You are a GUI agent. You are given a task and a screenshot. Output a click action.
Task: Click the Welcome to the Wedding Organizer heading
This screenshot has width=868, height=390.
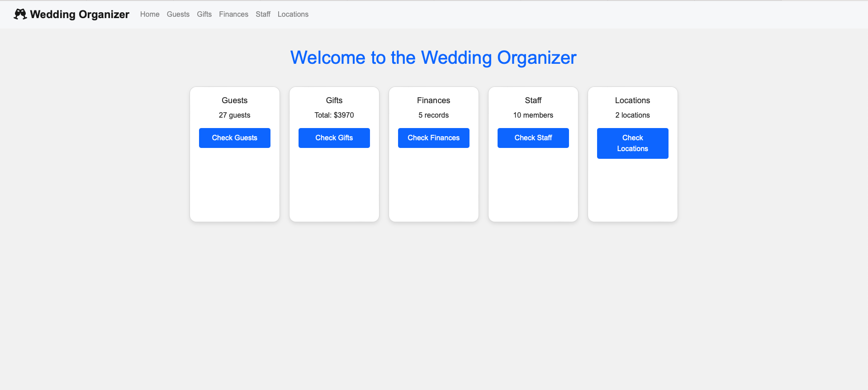[433, 58]
